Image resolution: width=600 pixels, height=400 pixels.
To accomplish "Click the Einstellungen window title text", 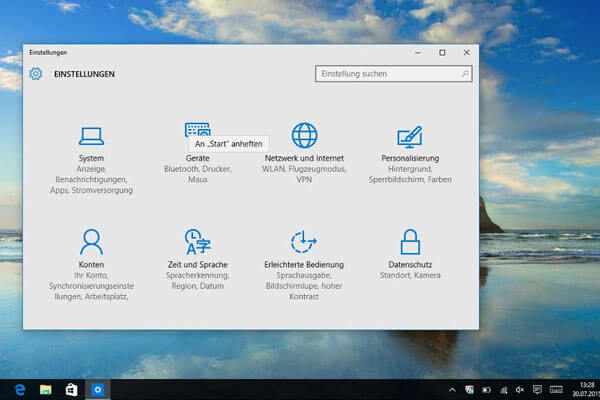I will (48, 52).
